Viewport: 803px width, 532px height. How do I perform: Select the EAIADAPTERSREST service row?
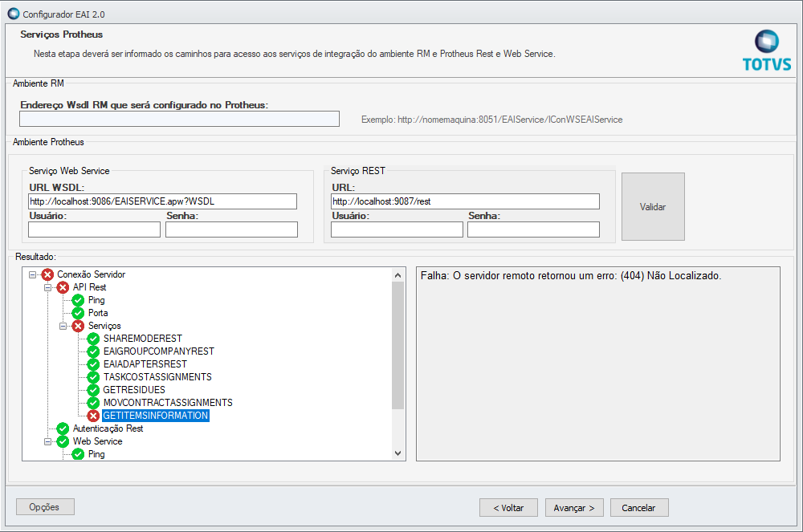coord(145,364)
